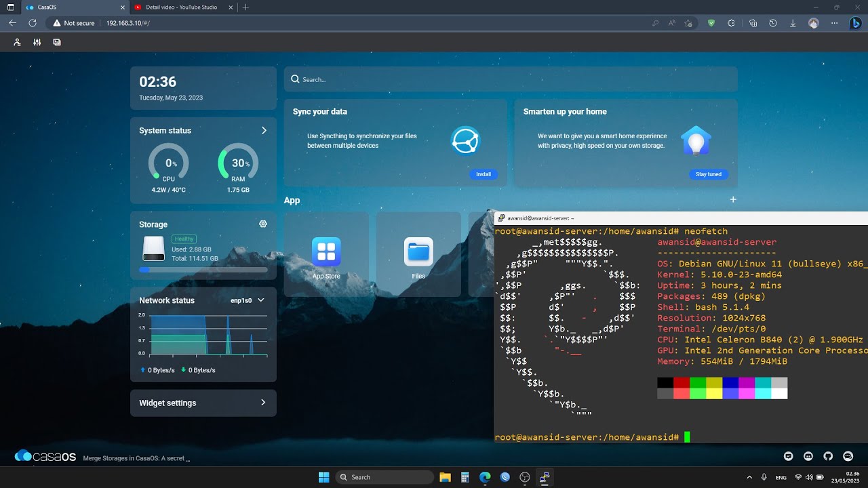Open a new browser tab
Viewport: 868px width, 488px height.
[245, 7]
